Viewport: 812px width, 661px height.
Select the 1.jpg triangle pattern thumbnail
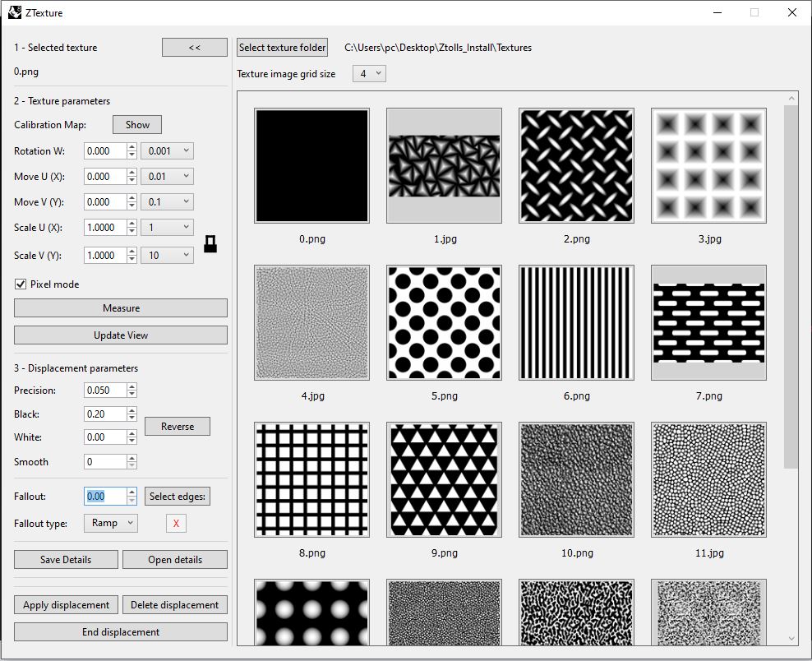pyautogui.click(x=445, y=166)
